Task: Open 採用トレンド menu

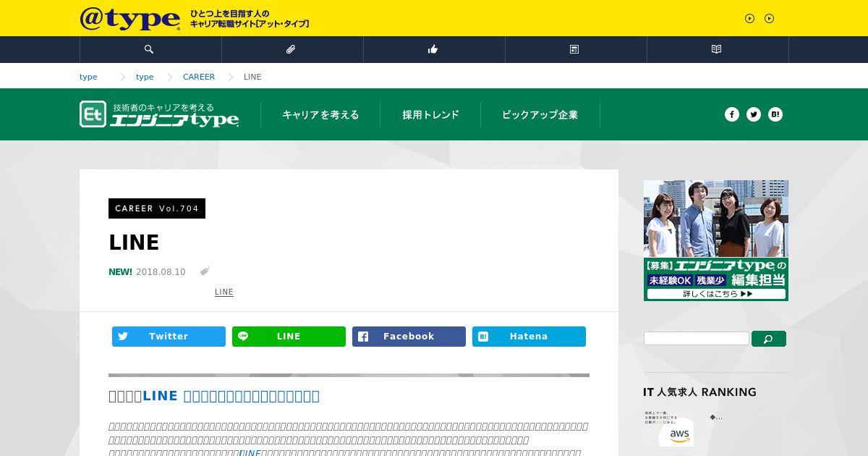Action: [x=431, y=114]
